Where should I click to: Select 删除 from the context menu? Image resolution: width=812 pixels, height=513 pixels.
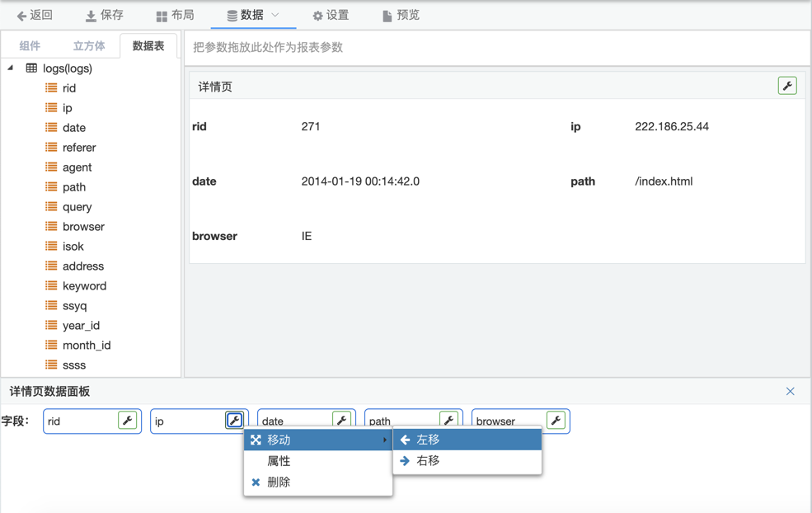[279, 482]
